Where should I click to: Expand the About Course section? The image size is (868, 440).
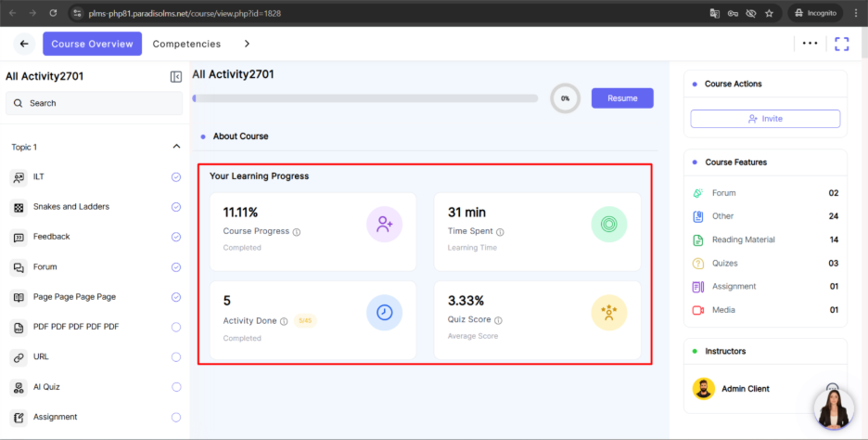(240, 136)
